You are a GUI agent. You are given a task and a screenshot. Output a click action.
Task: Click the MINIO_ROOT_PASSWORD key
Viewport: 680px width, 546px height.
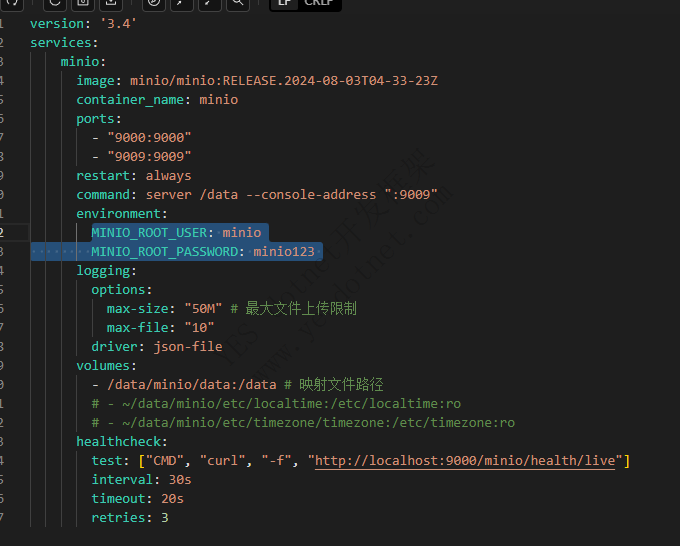(164, 252)
